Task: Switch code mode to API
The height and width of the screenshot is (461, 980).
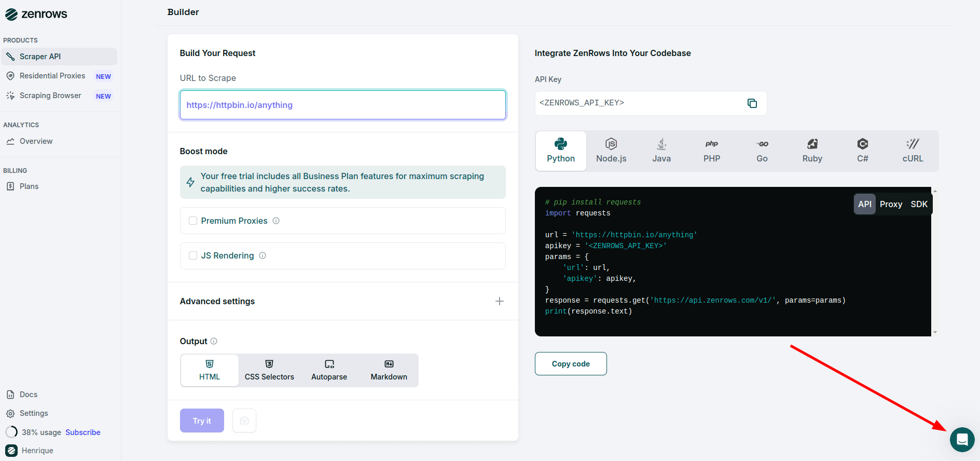Action: coord(865,204)
